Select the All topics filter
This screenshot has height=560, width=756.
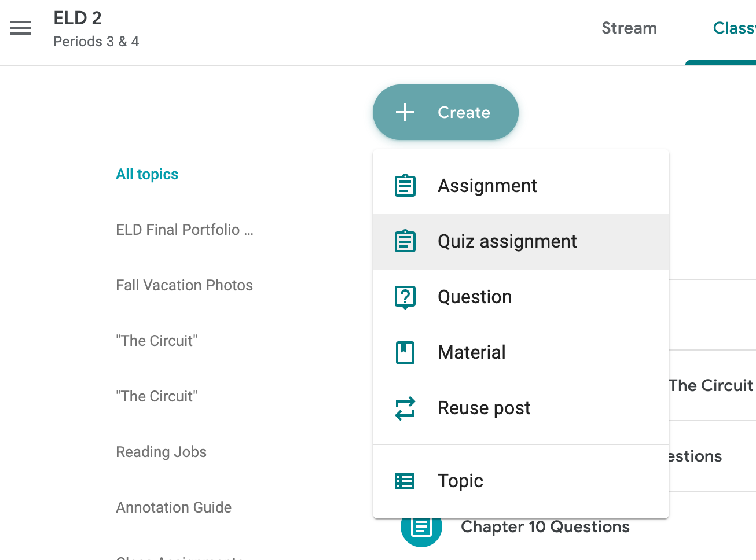[x=147, y=174]
